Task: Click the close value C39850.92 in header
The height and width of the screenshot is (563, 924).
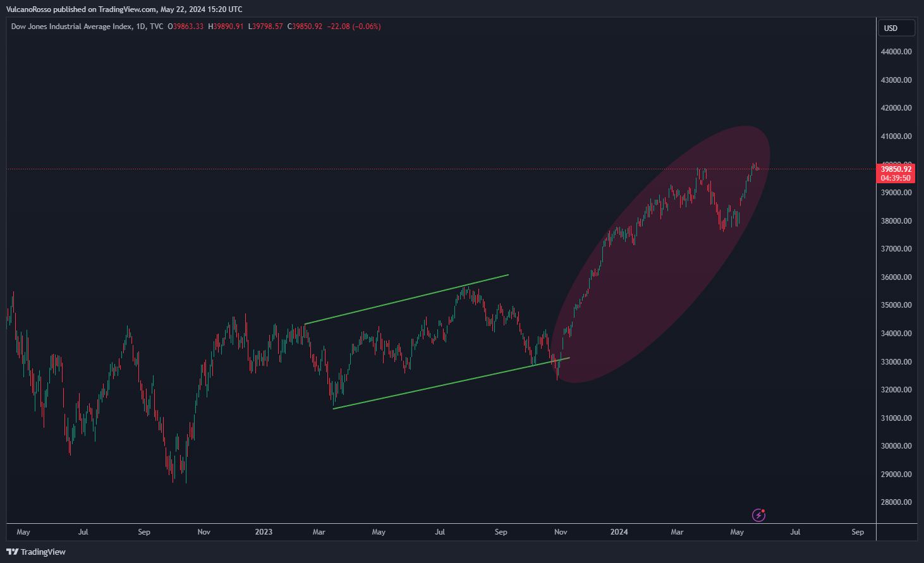Action: coord(305,27)
